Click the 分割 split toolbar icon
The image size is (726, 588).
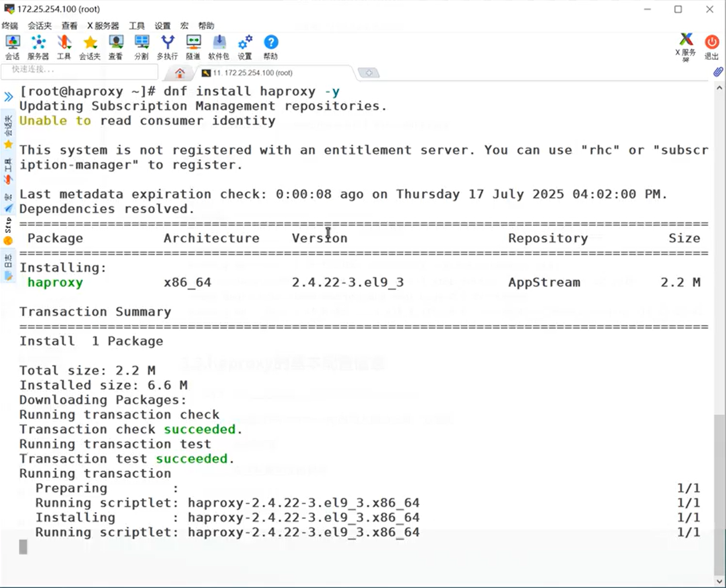coord(141,47)
